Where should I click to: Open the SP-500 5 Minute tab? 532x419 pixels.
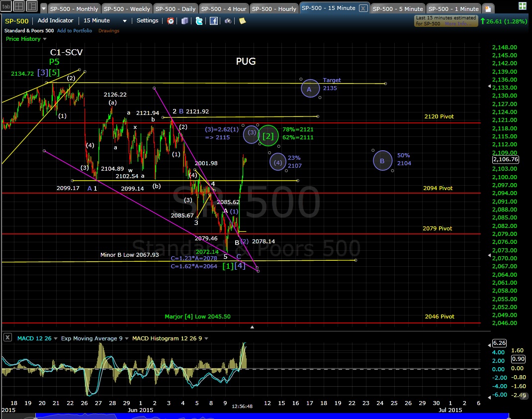click(x=398, y=9)
